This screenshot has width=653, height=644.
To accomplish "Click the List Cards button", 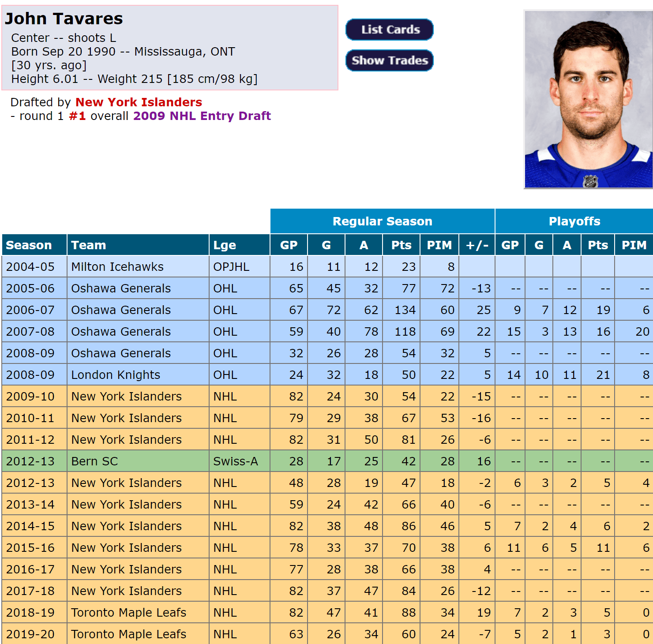I will pos(389,30).
